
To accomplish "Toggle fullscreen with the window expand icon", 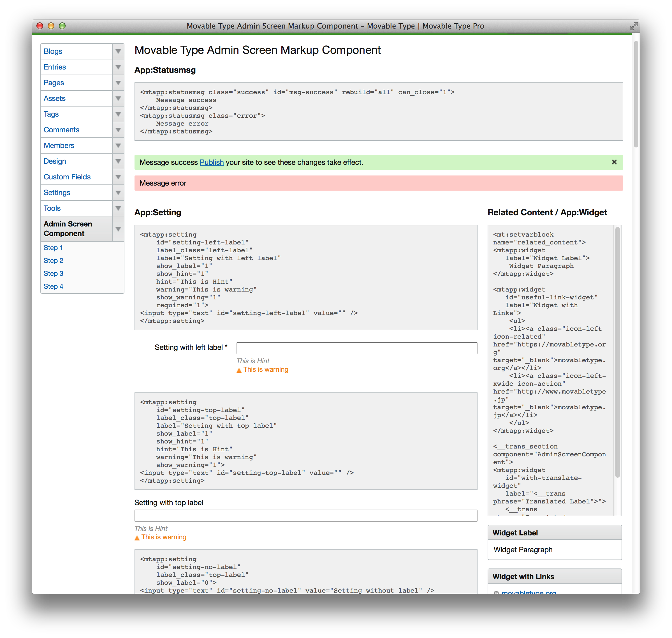I will tap(633, 26).
